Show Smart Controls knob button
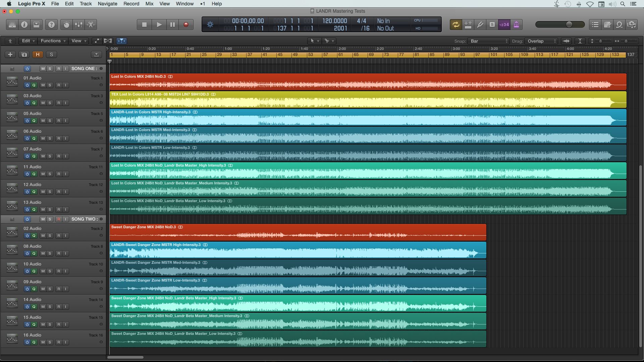The width and height of the screenshot is (644, 362). point(66,24)
